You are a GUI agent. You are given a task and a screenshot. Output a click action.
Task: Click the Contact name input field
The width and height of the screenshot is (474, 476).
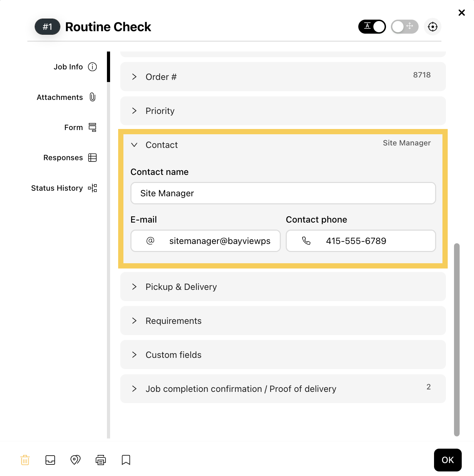coord(283,193)
